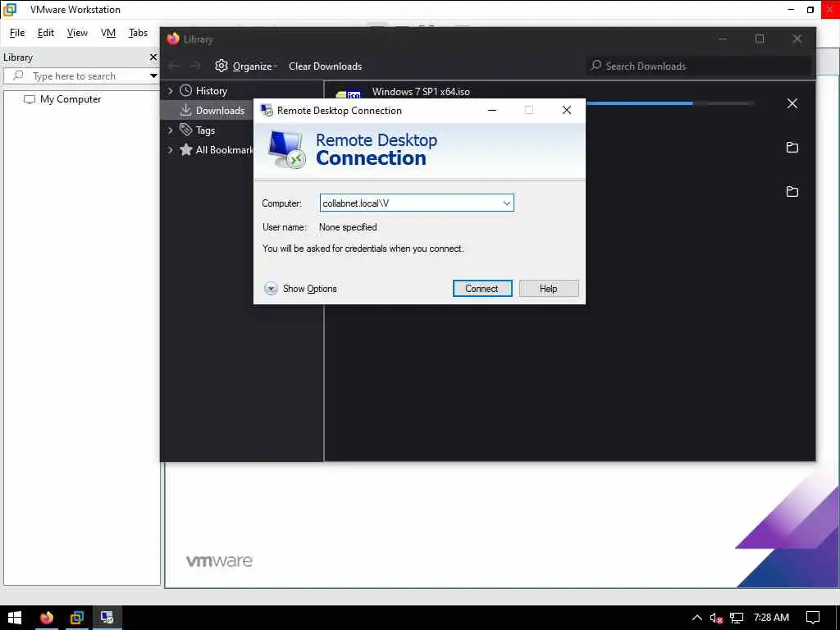The image size is (840, 630).
Task: Click the Back arrow in Library toolbar
Action: (174, 66)
